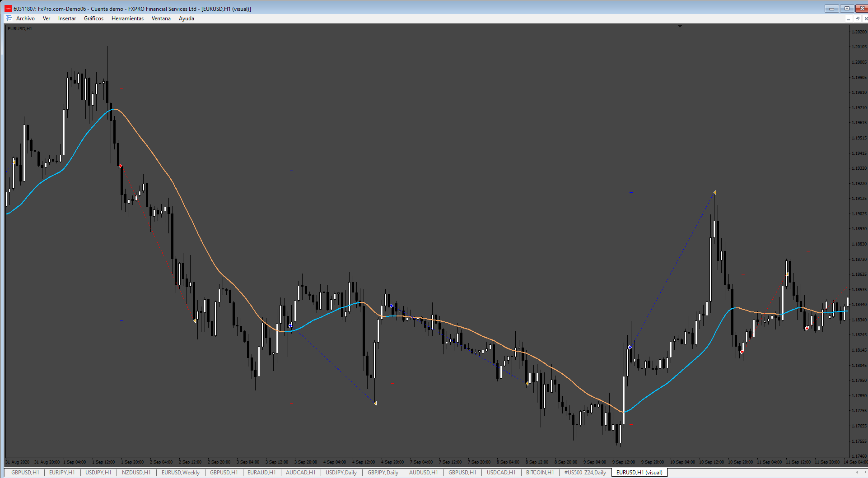Click the chart window icon beside Archivo
This screenshot has width=868, height=478.
point(9,19)
